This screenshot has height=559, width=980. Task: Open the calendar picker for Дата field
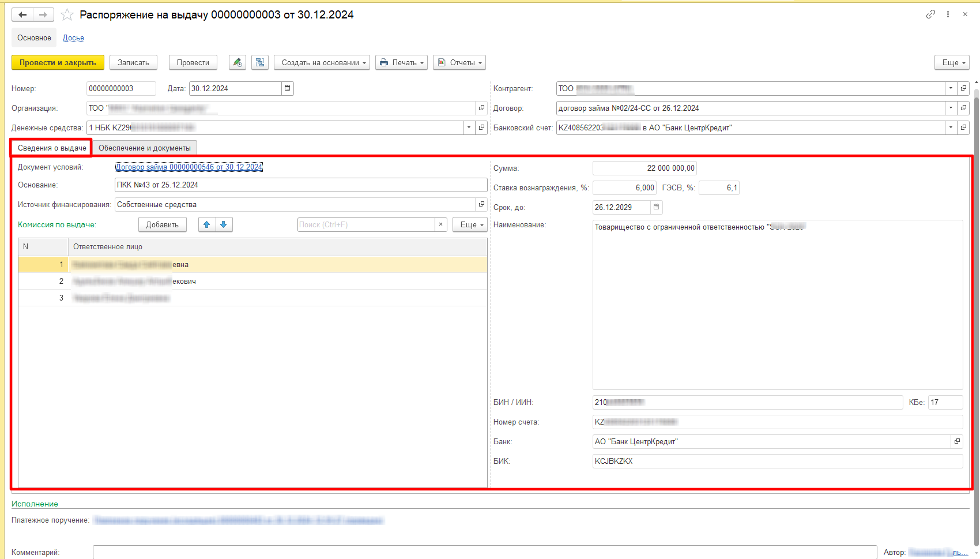[x=287, y=88]
